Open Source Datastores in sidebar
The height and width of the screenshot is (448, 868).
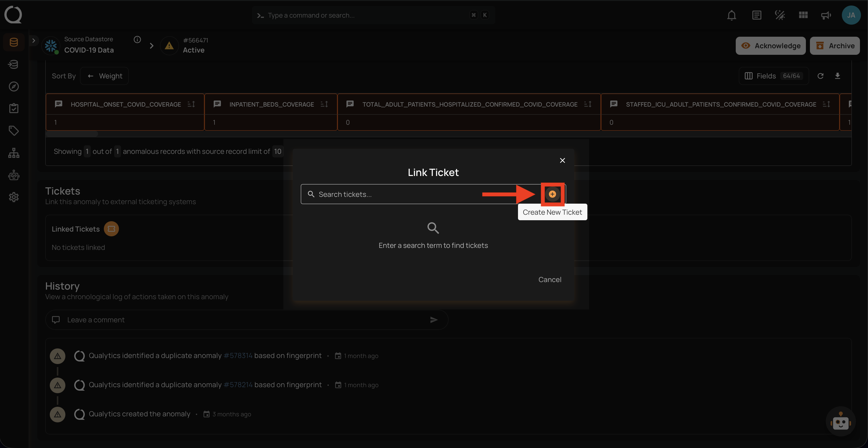[x=14, y=42]
